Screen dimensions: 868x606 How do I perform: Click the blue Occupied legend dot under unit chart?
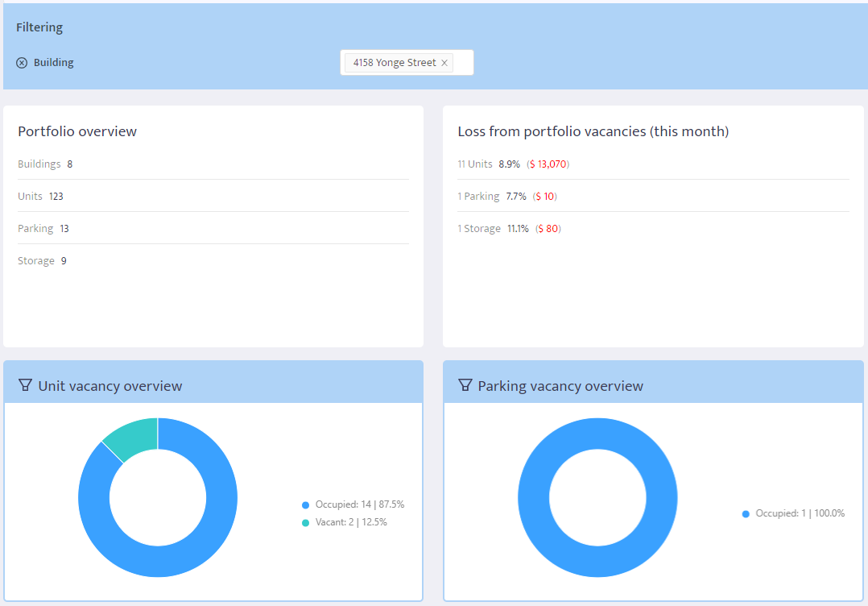pos(305,504)
